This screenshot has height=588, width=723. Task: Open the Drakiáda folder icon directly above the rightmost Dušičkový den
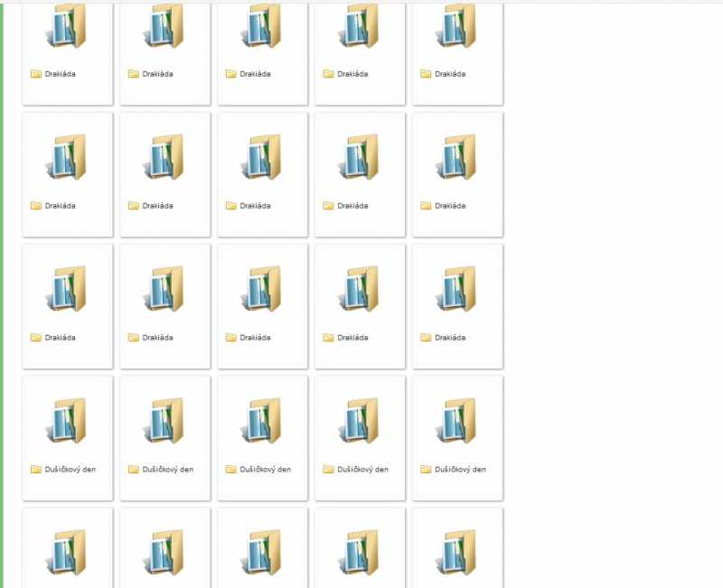tap(457, 288)
